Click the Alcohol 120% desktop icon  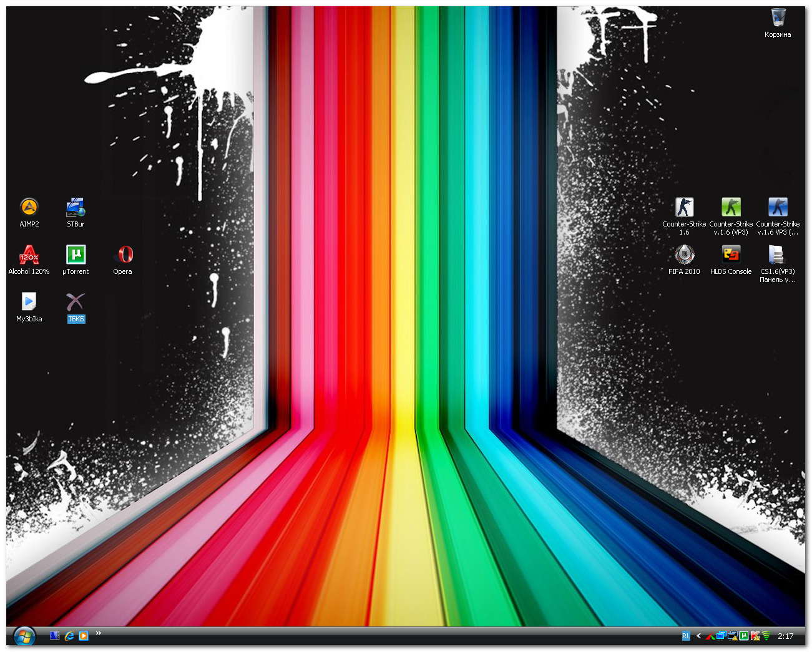[29, 255]
